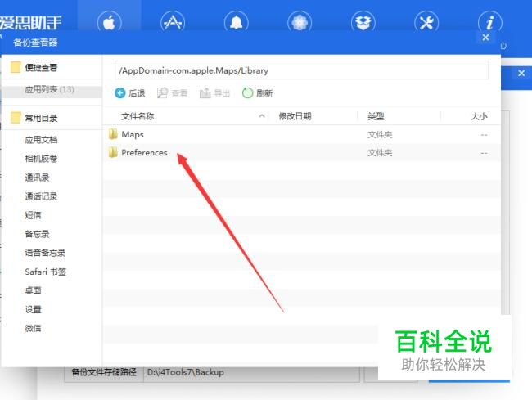Click the 常用目录 folder icon
Viewport: 532px width, 400px height.
(x=16, y=118)
